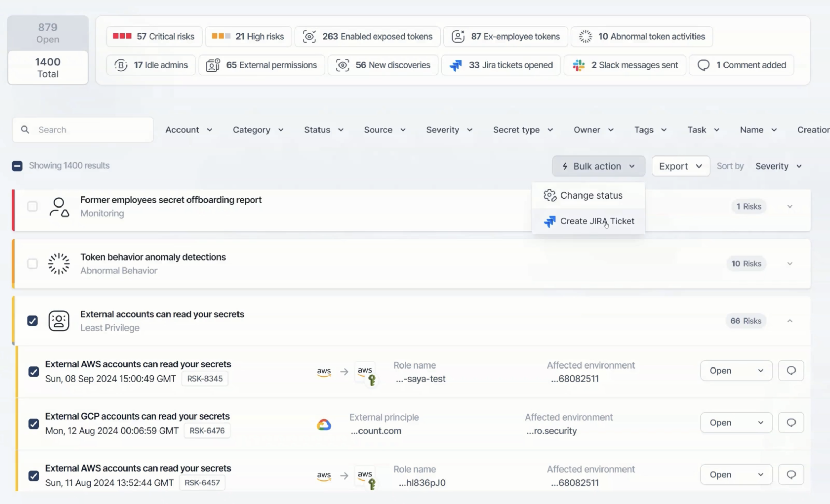This screenshot has height=504, width=830.
Task: Open the Owner filter menu
Action: tap(594, 130)
